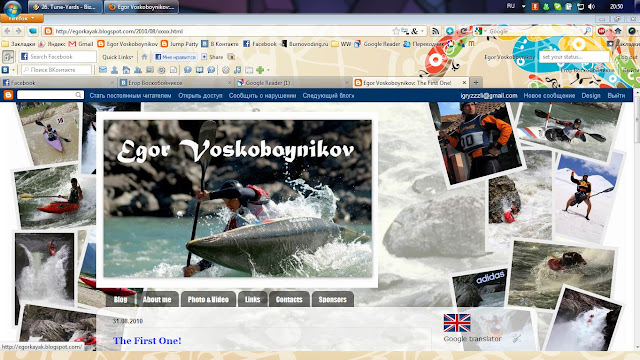Click the green plus icon in VKontakte toolbar

260,70
